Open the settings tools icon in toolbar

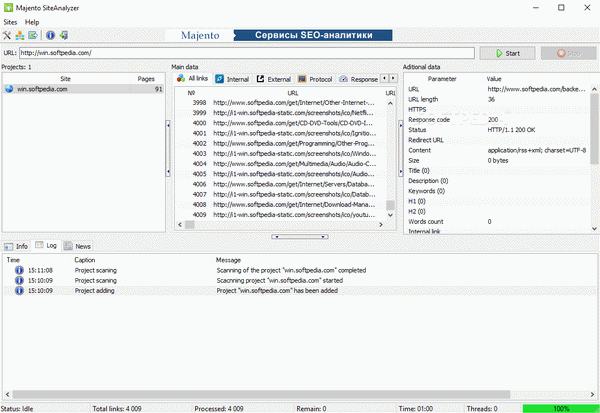click(7, 35)
